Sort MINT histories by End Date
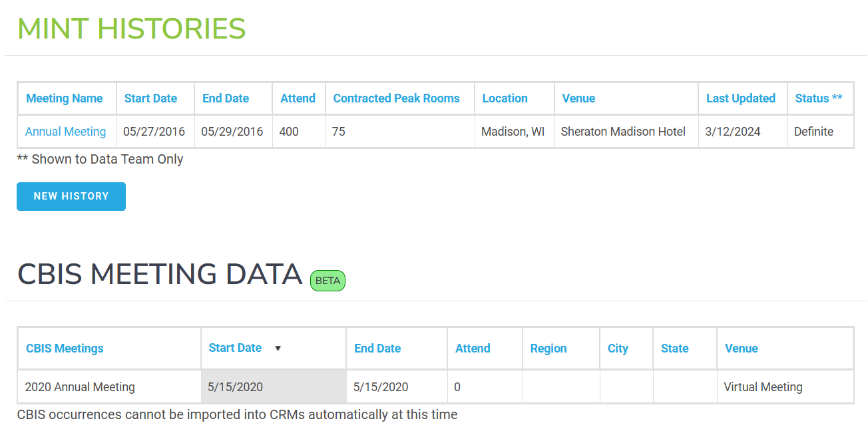 pos(226,98)
